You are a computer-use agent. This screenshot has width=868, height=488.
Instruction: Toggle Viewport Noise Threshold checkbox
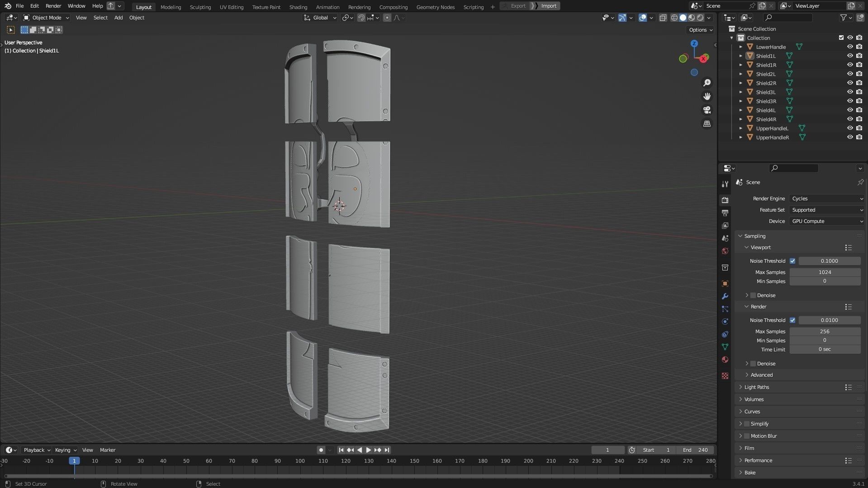pos(792,261)
